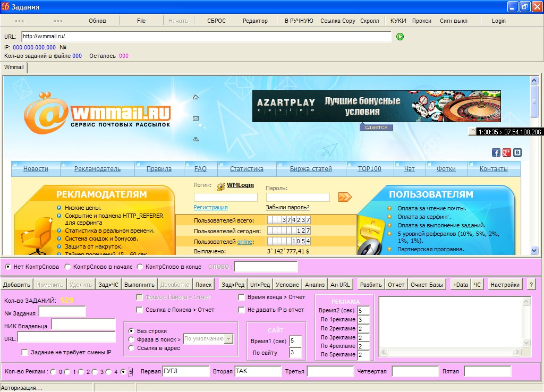Click the Выполнить button
This screenshot has height=392, width=544.
[139, 285]
